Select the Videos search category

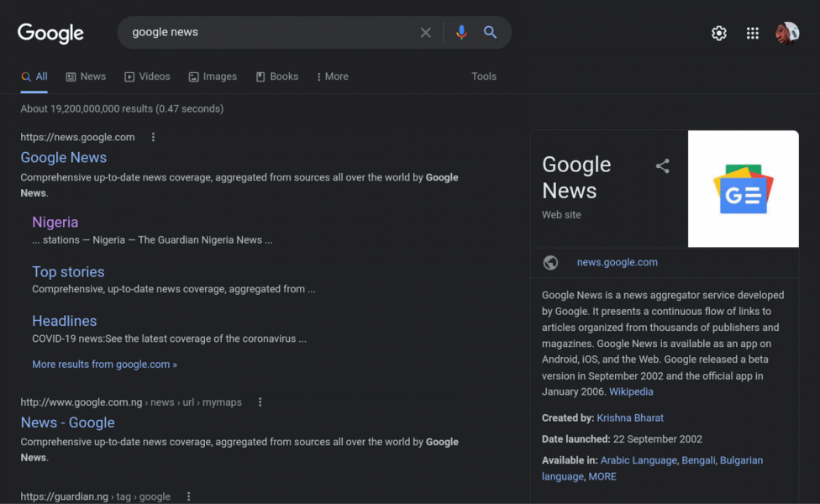pos(147,76)
